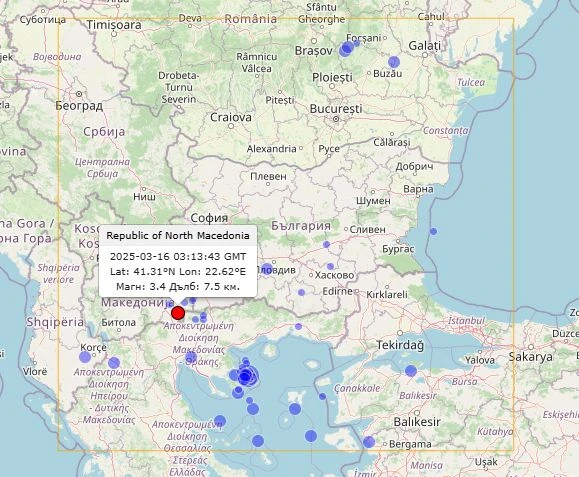Click the Србија country label

point(104,131)
